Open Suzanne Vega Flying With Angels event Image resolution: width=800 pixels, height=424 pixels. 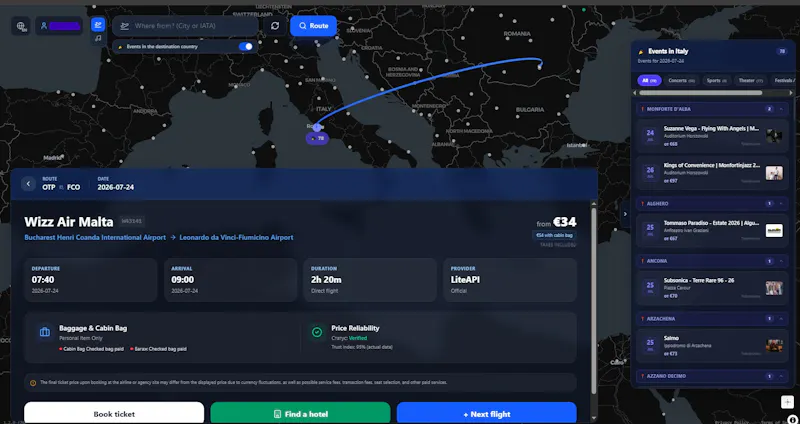[713, 136]
